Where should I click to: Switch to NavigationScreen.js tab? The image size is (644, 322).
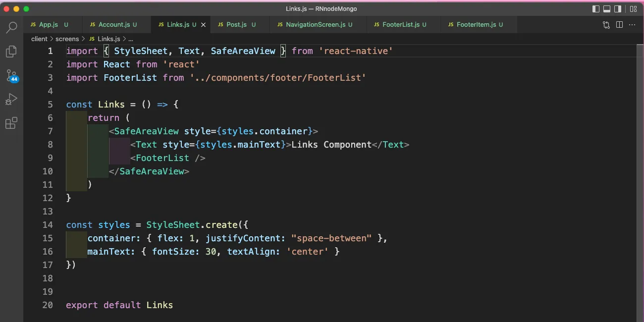click(x=319, y=25)
